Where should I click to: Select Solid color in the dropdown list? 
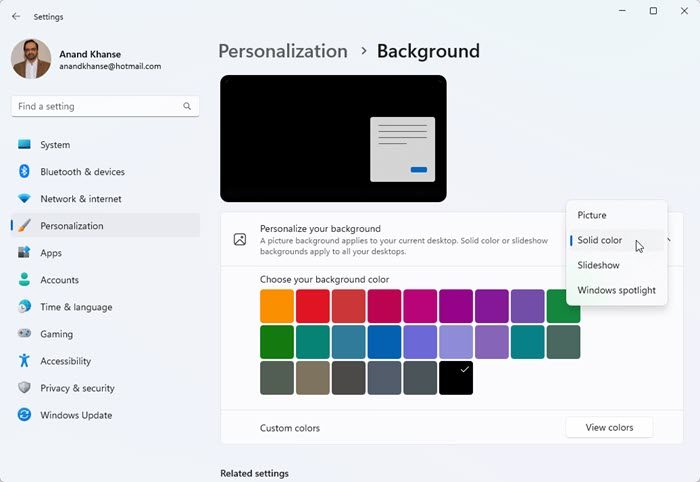(x=617, y=240)
